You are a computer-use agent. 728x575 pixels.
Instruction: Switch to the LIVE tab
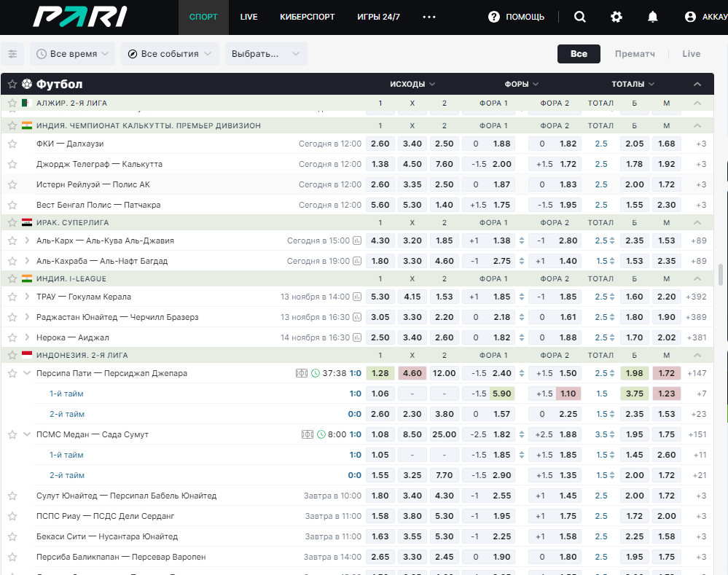click(x=248, y=17)
